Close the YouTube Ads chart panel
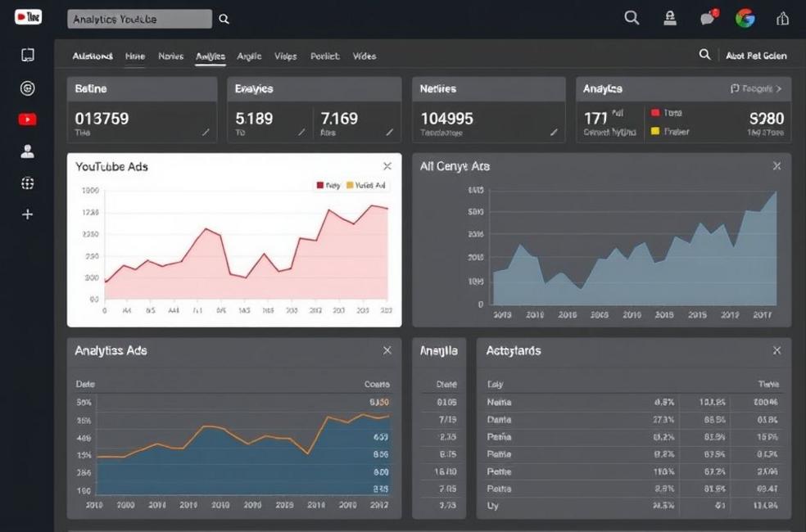Screen dimensions: 806x532 387,166
